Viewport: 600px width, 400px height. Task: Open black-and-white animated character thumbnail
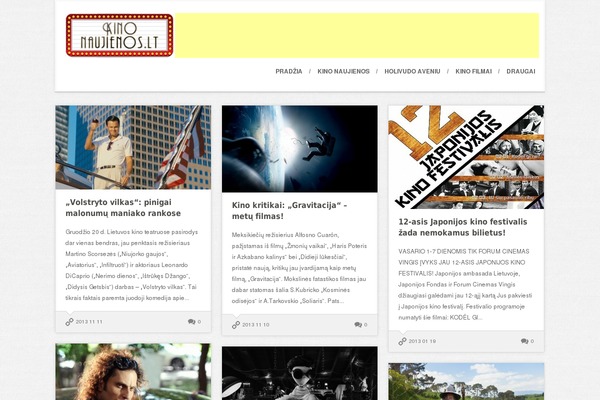300,373
